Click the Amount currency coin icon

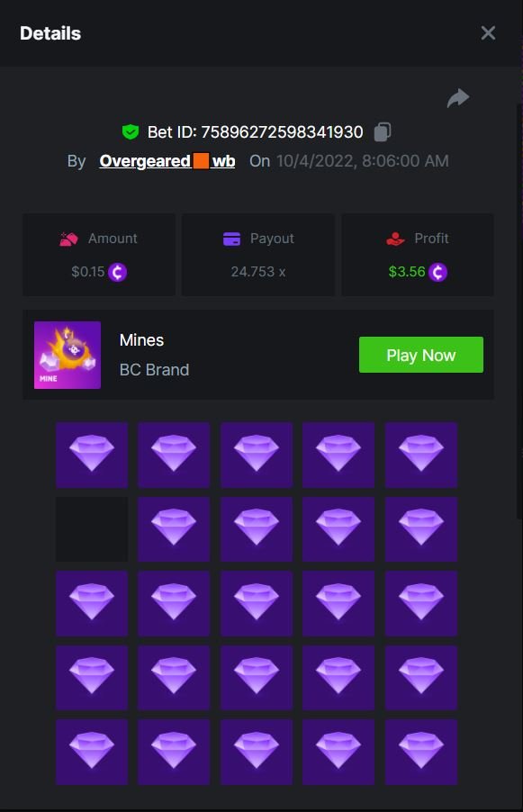pyautogui.click(x=118, y=272)
